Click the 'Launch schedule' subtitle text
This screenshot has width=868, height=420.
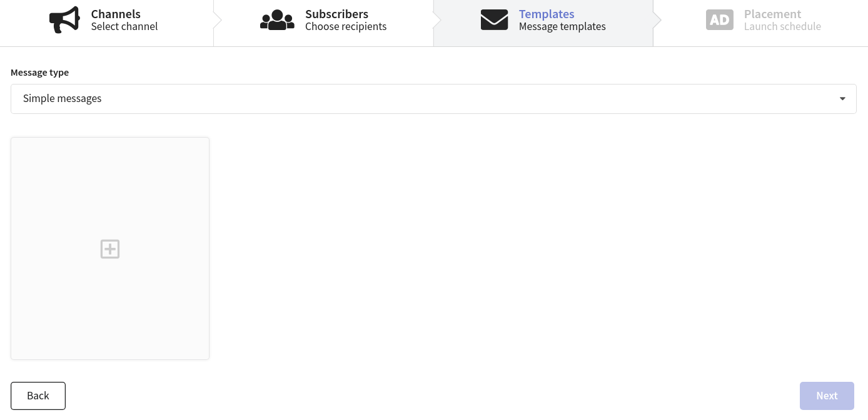pyautogui.click(x=782, y=26)
